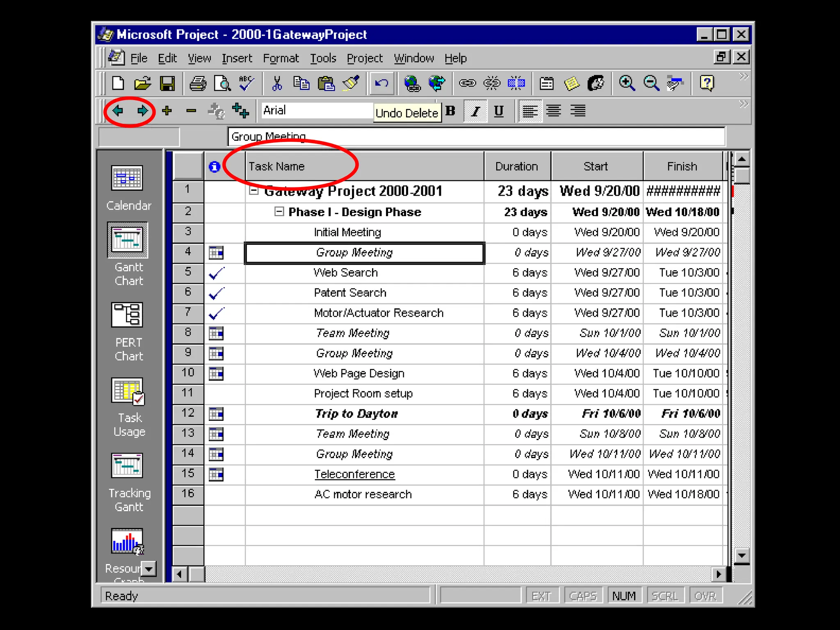The width and height of the screenshot is (840, 630).
Task: Click vertical scrollbar down arrow
Action: click(742, 556)
